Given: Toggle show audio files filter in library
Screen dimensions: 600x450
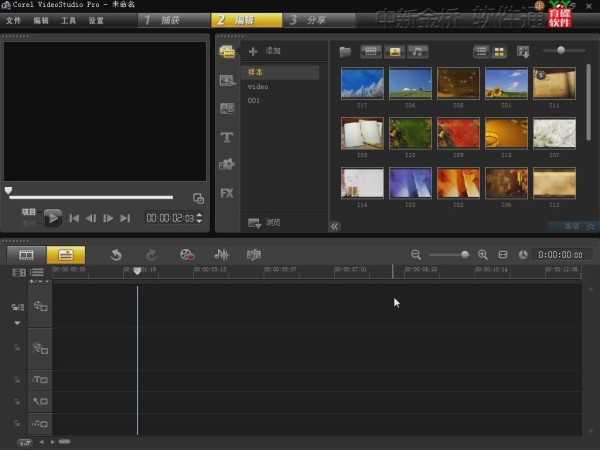Looking at the screenshot, I should [x=417, y=51].
